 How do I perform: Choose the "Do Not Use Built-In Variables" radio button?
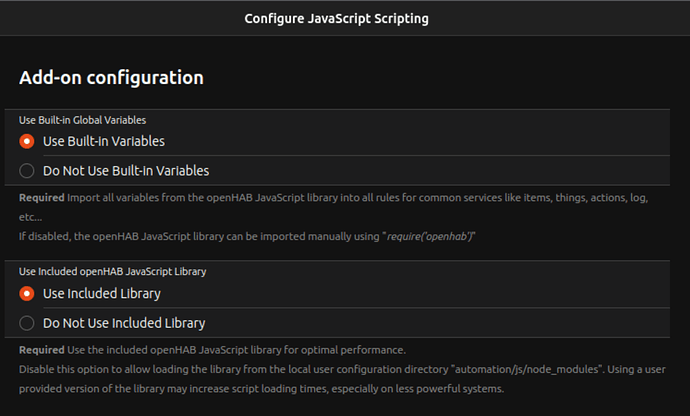tap(27, 170)
